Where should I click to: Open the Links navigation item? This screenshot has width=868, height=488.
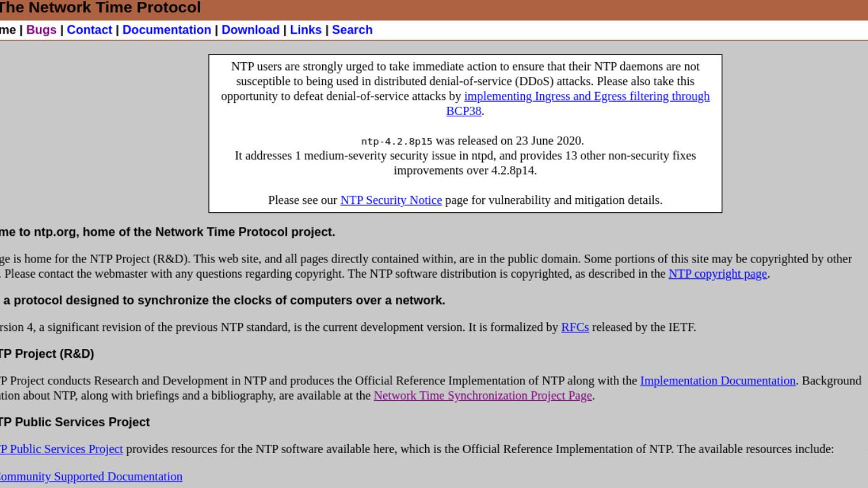(306, 30)
